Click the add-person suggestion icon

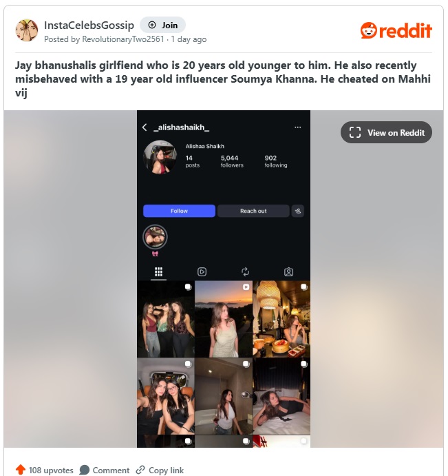[x=298, y=211]
